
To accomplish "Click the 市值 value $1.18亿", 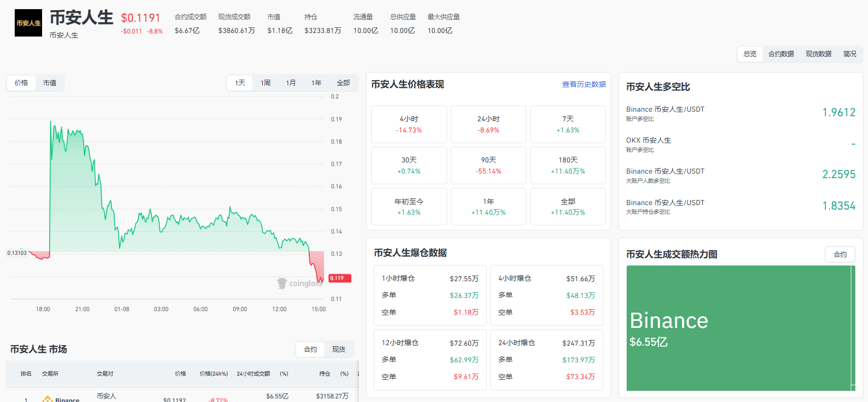I will (280, 30).
